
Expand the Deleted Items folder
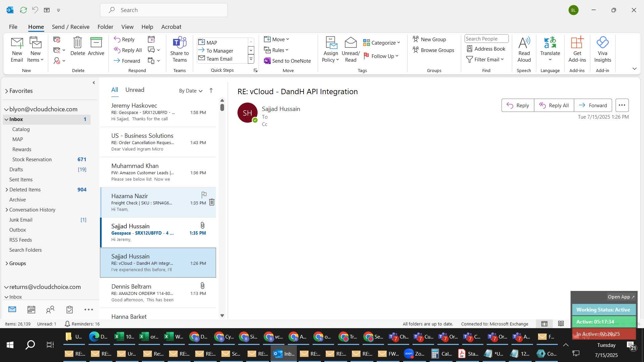point(7,190)
